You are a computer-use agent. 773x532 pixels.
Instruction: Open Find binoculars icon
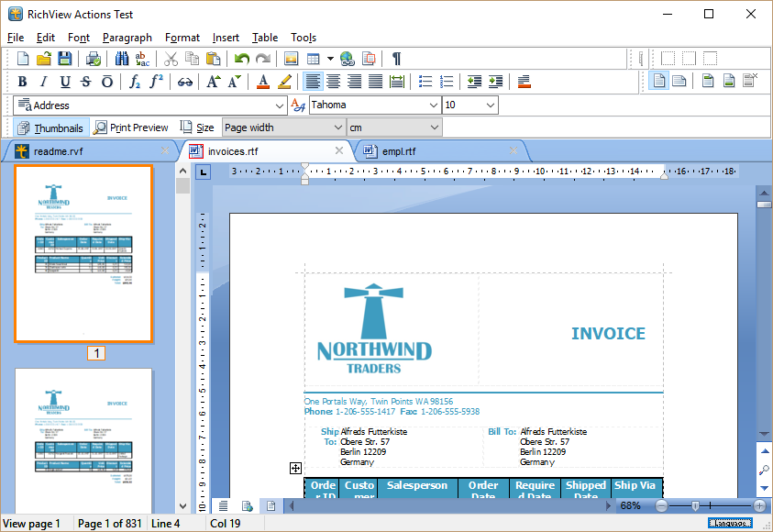point(122,59)
